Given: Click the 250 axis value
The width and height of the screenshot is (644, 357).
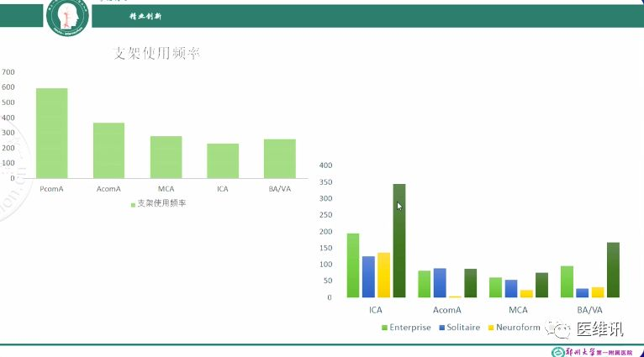Looking at the screenshot, I should [x=325, y=214].
